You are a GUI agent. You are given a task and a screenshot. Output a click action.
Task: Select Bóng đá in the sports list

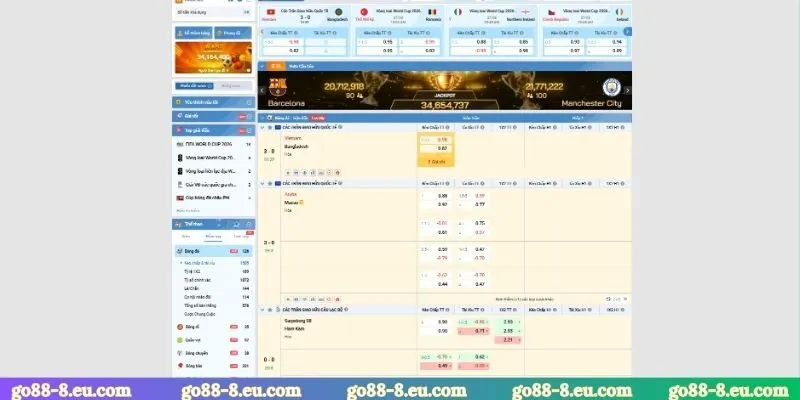(213, 251)
